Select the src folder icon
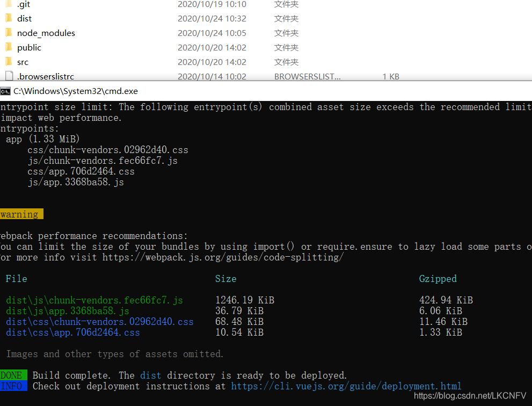Image resolution: width=532 pixels, height=406 pixels. point(9,61)
